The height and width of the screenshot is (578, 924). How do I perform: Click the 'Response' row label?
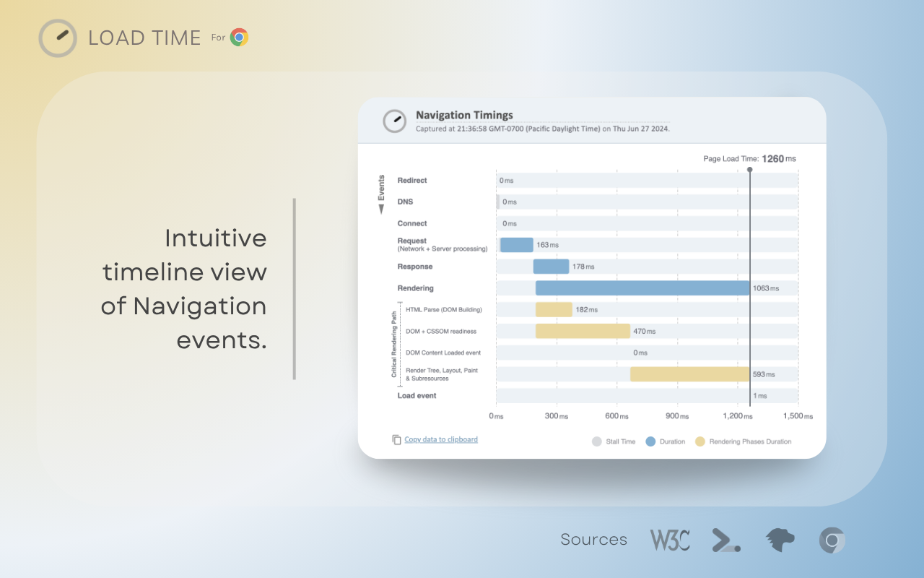click(x=415, y=267)
